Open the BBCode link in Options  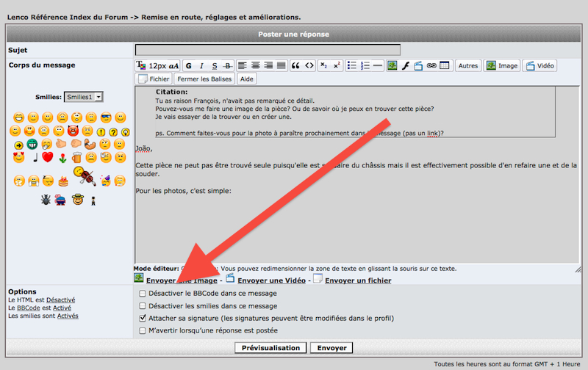pos(29,308)
